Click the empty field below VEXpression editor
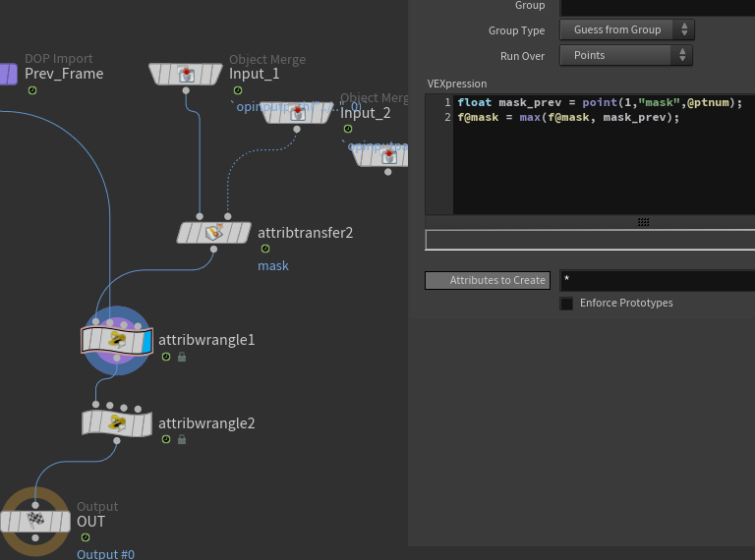This screenshot has height=560, width=755. tap(590, 240)
